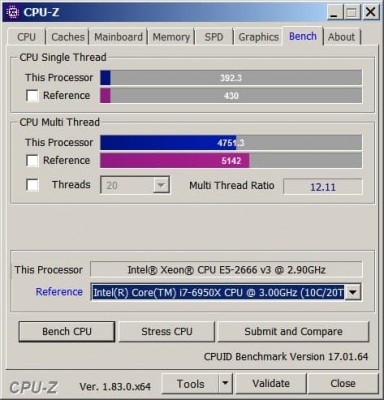Click the blue Reference label

point(59,292)
